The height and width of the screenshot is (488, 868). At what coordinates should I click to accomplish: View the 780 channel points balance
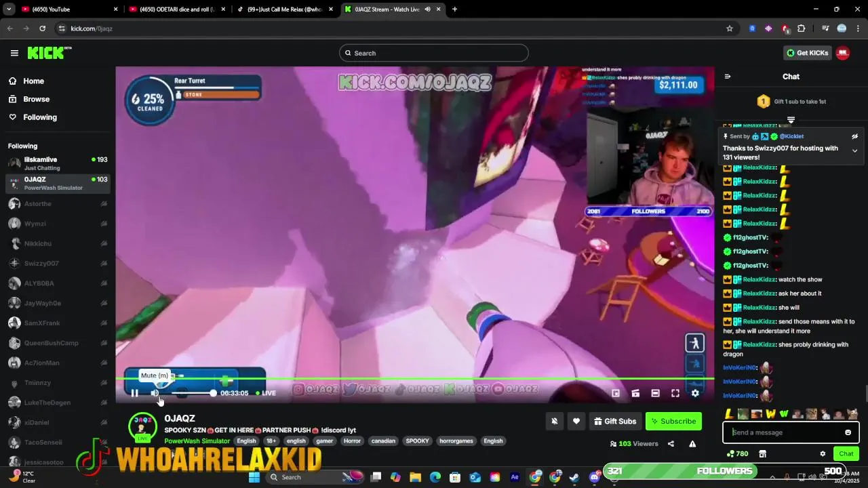click(x=738, y=454)
